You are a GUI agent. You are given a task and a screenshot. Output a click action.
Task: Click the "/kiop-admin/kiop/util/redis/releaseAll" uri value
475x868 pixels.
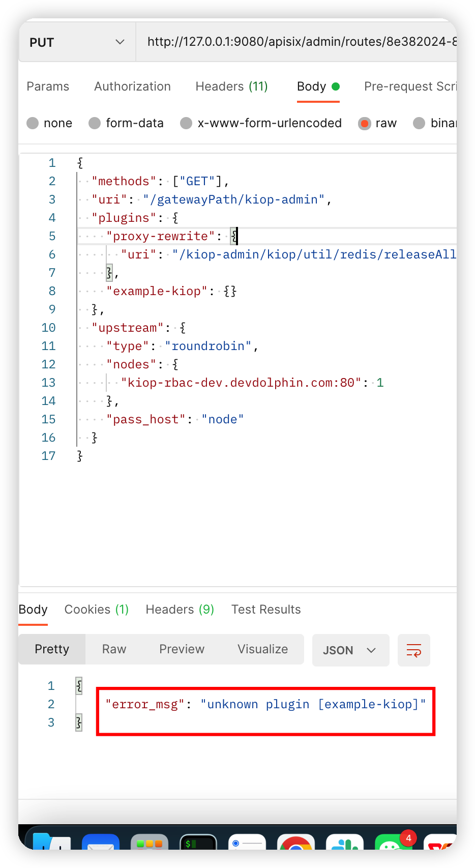click(314, 254)
